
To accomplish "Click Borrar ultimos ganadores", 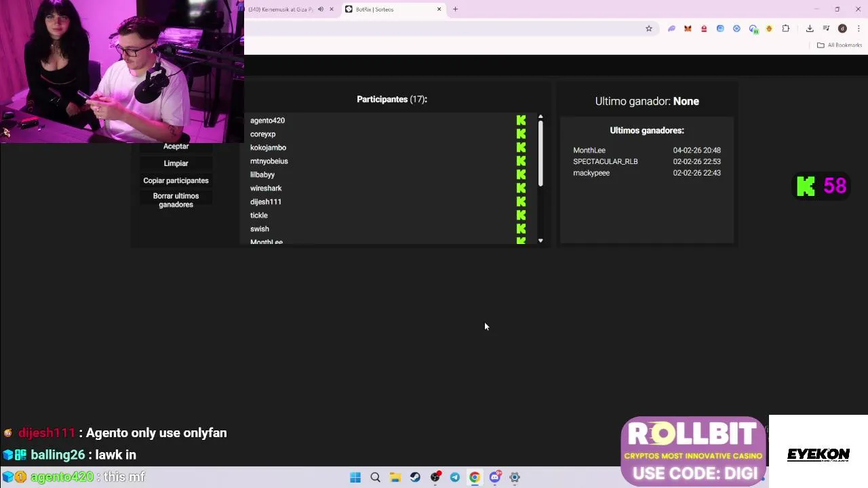I will click(176, 200).
